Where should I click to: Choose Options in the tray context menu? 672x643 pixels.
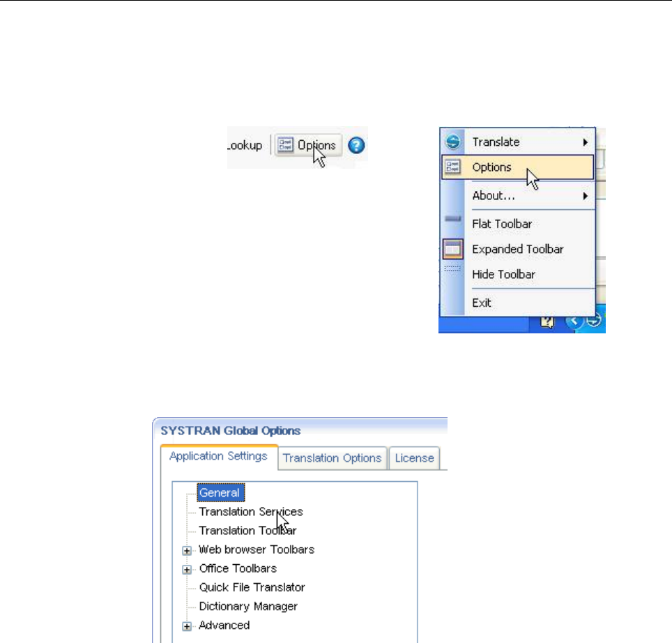point(518,167)
